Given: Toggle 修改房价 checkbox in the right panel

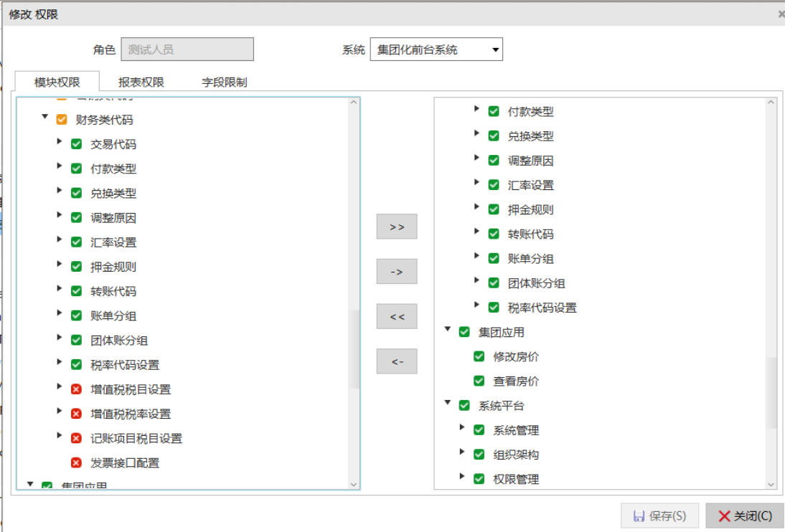Looking at the screenshot, I should tap(479, 356).
